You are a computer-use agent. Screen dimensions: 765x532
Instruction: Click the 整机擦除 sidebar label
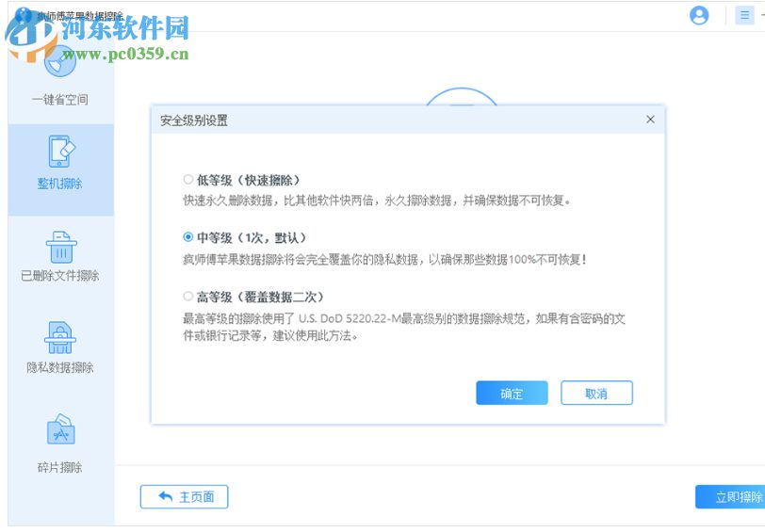click(60, 184)
